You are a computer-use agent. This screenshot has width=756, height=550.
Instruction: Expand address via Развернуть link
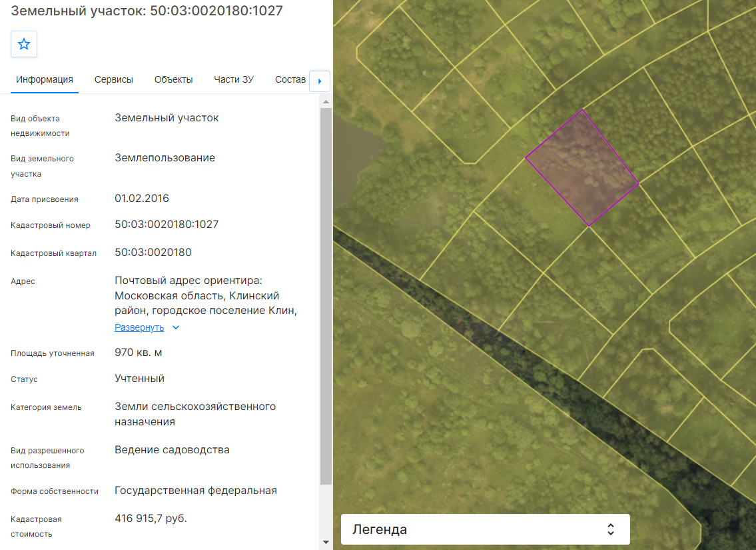point(139,327)
